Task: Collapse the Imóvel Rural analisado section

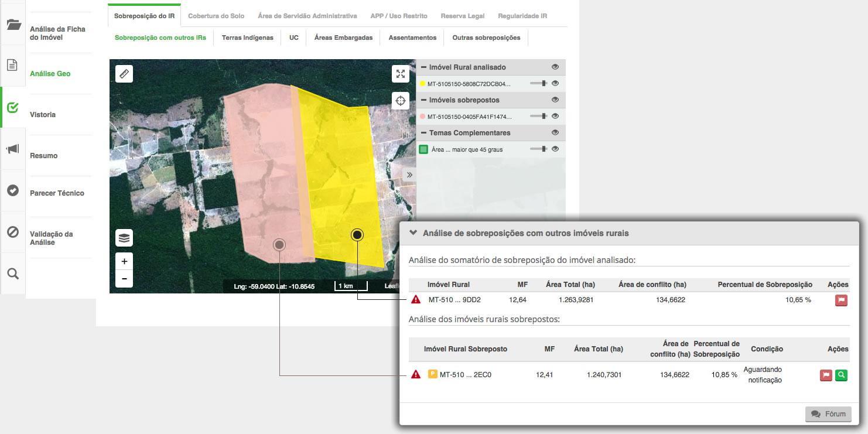Action: click(x=423, y=67)
